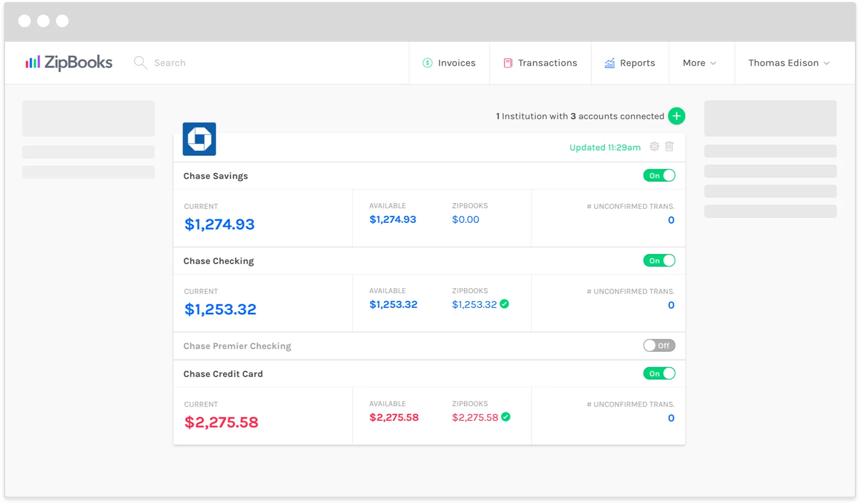Click the ZipBooks logo
860x504 pixels.
coord(69,62)
